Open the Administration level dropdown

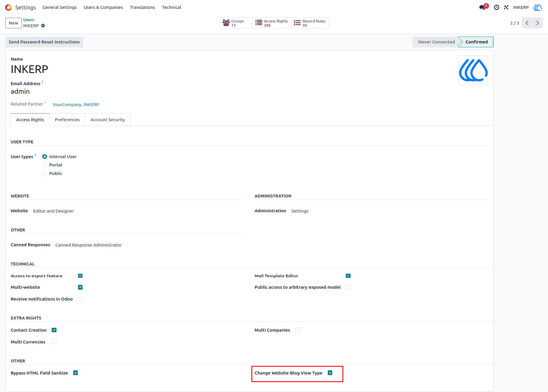[x=300, y=211]
